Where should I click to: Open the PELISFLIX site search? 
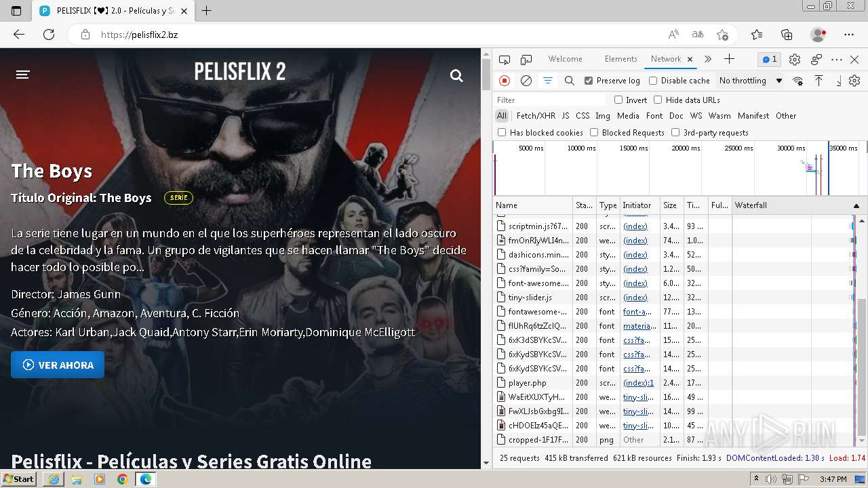pos(456,76)
